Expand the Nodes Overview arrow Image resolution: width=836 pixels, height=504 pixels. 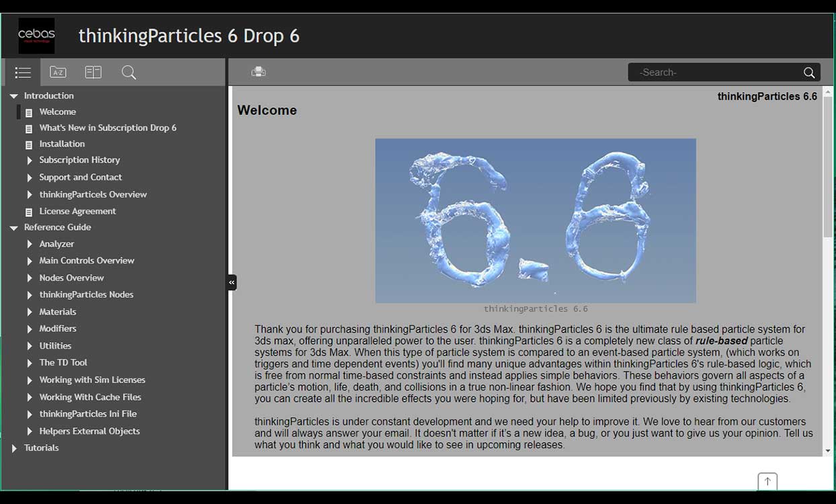click(x=30, y=278)
